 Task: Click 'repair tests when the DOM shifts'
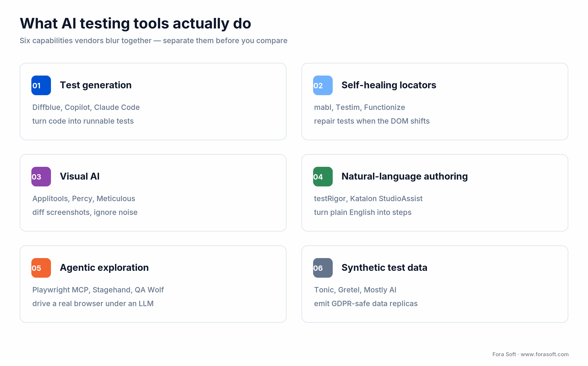coord(372,121)
